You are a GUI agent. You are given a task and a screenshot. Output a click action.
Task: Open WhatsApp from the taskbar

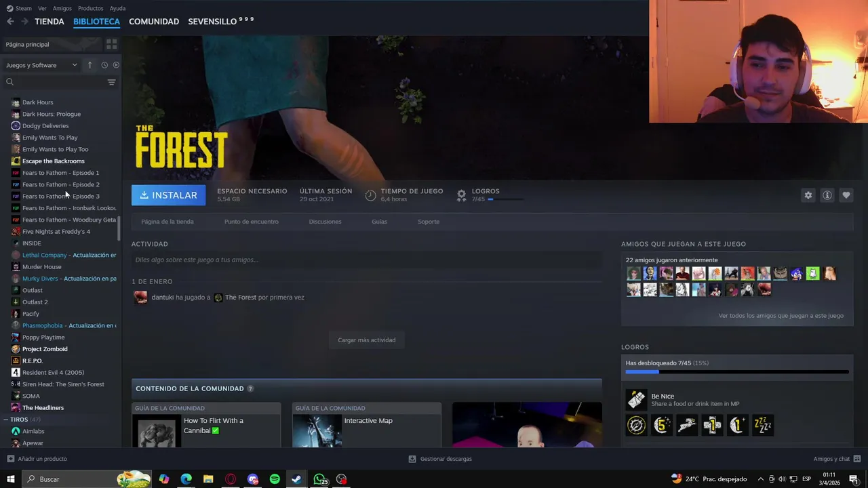click(x=319, y=479)
